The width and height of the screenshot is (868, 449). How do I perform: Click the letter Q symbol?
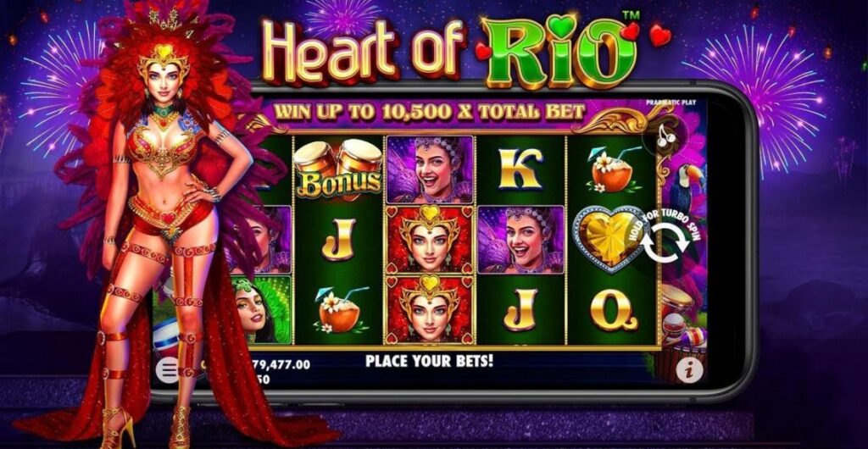coord(613,310)
